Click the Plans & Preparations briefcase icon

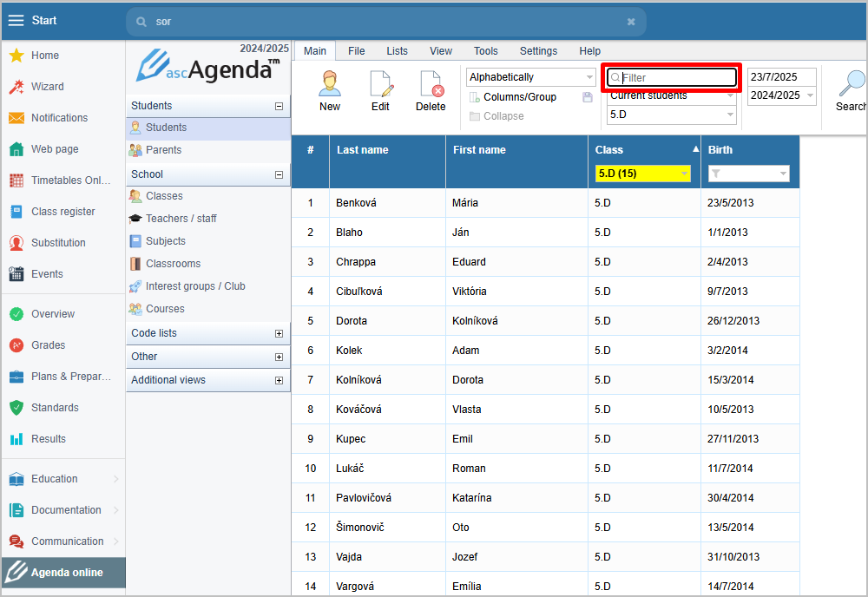coord(16,377)
